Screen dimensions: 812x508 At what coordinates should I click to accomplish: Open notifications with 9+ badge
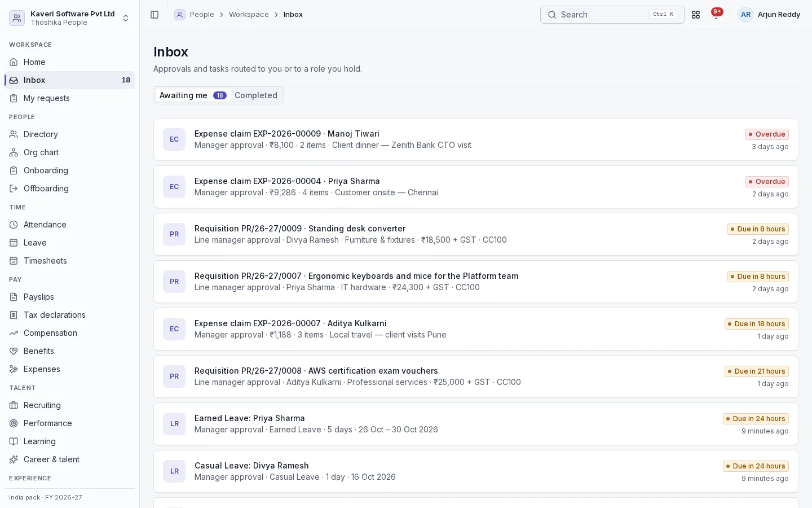tap(717, 14)
